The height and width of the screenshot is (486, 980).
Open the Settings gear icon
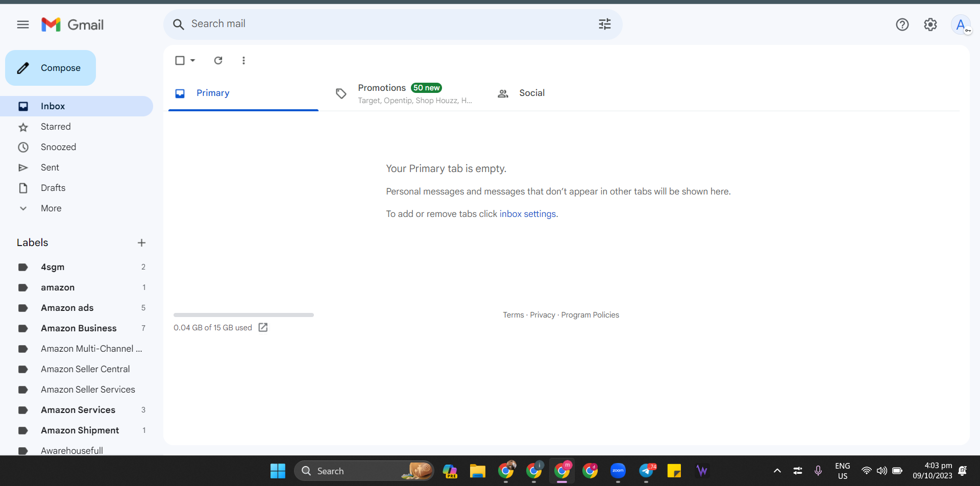point(930,25)
